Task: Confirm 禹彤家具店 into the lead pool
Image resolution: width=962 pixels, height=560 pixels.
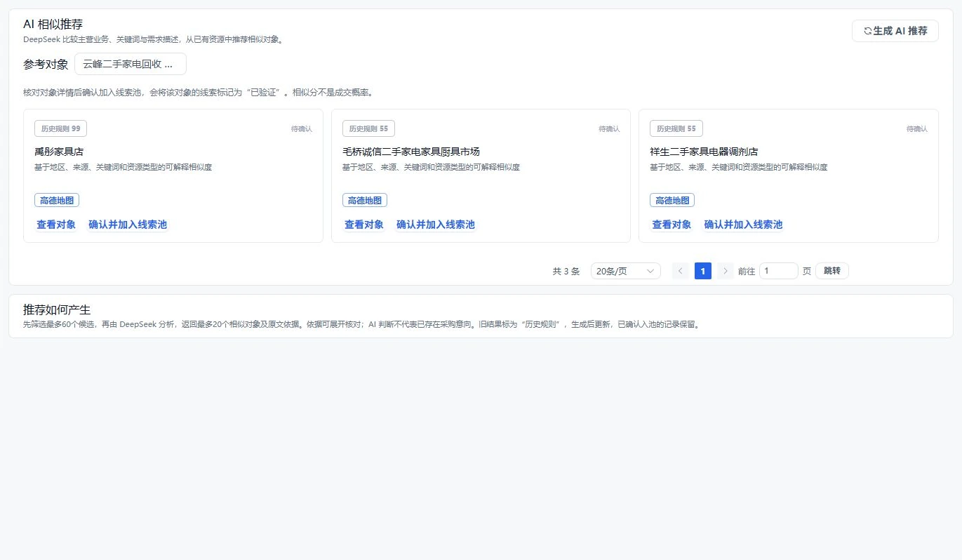Action: [x=128, y=225]
